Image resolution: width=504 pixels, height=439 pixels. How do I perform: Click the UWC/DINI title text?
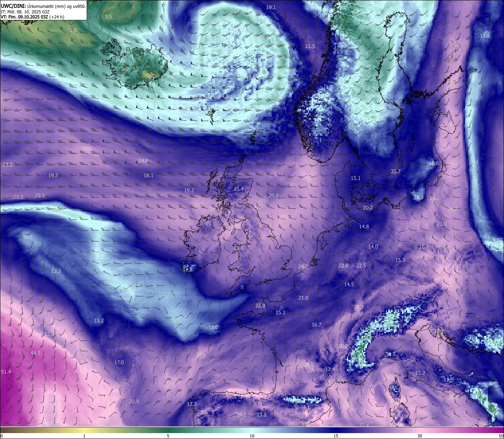(x=43, y=6)
